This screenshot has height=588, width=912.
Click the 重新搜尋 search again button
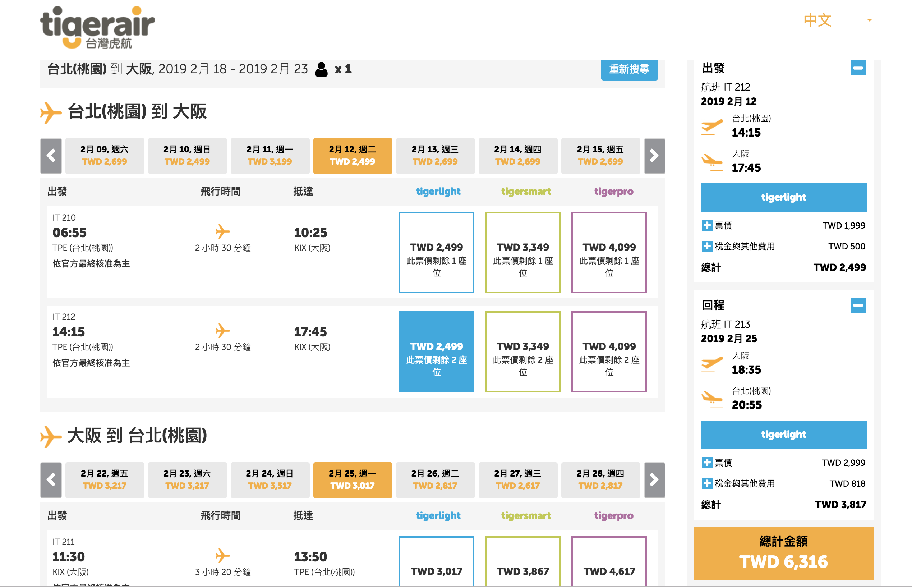[629, 69]
